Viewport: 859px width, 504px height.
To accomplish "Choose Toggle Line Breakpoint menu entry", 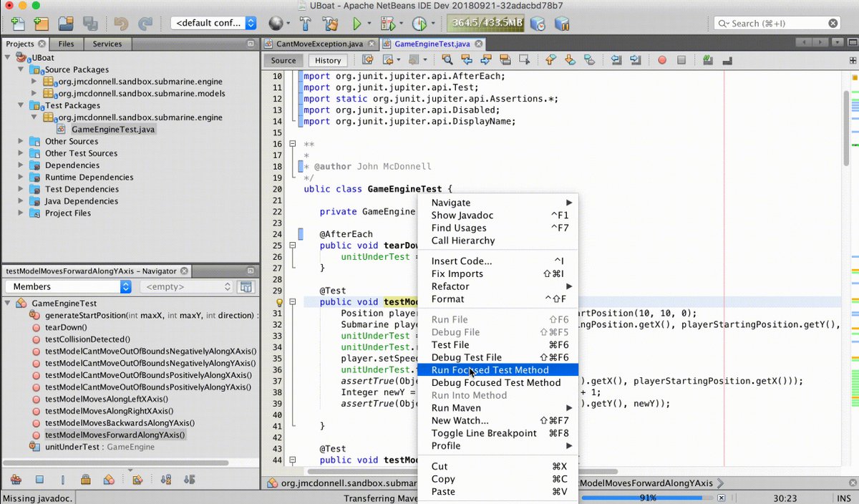I will click(498, 433).
